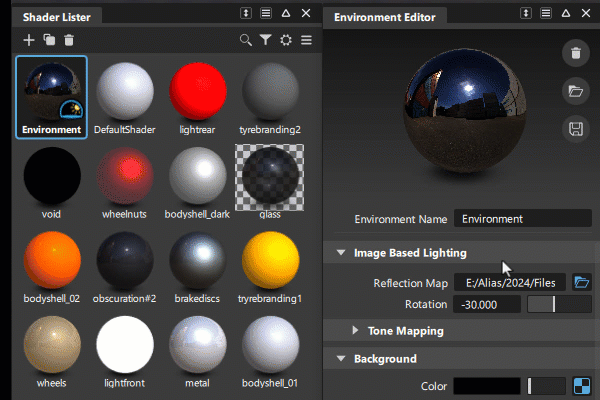Screen dimensions: 600x400
Task: Expand the Tone Mapping section
Action: coord(355,330)
